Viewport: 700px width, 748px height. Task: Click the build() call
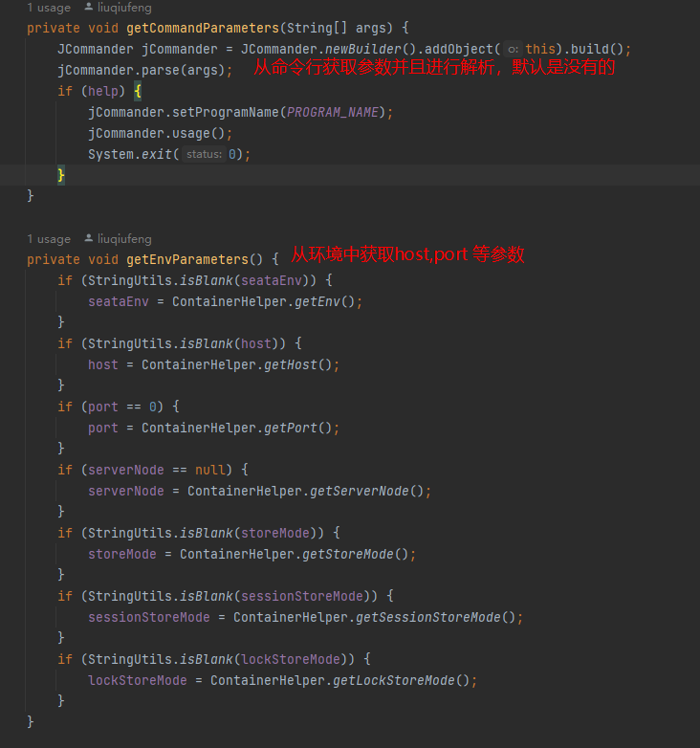pyautogui.click(x=597, y=49)
